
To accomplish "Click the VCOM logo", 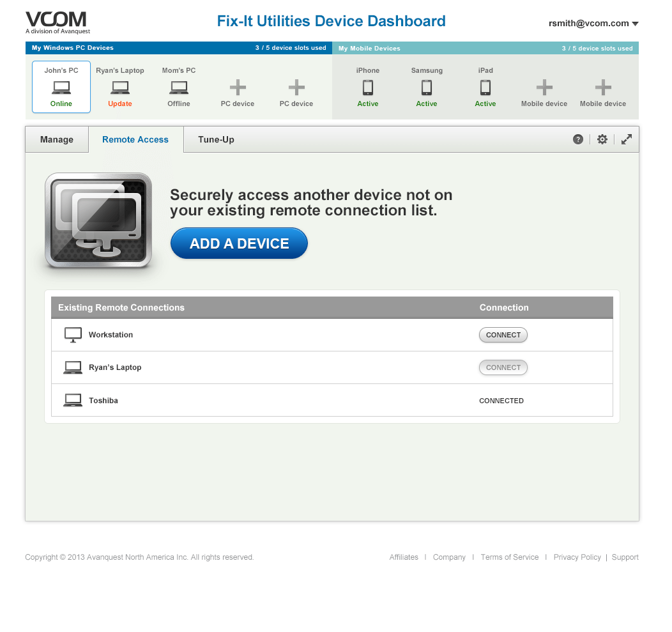I will [58, 23].
